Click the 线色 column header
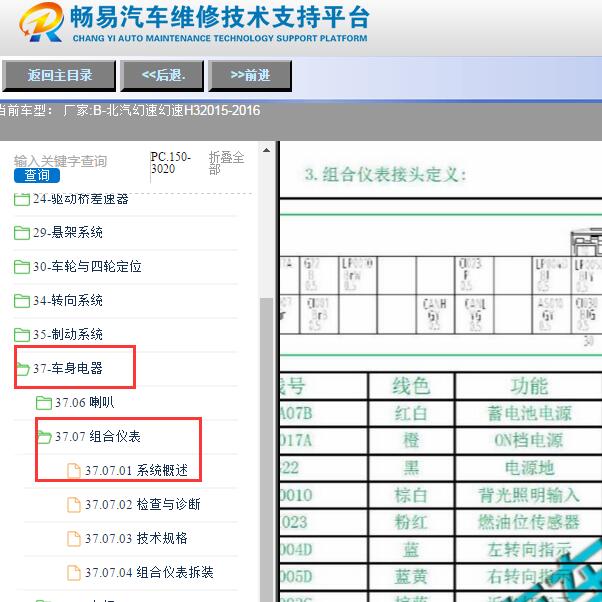Image resolution: width=602 pixels, height=602 pixels. (411, 386)
